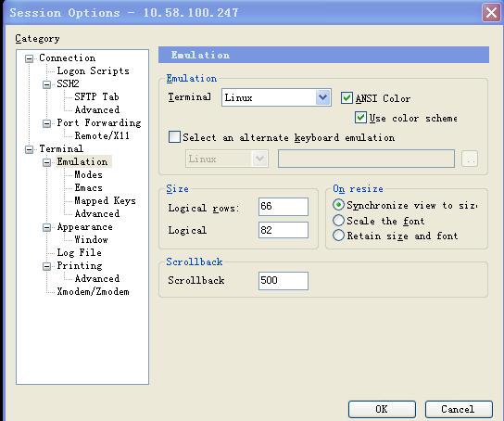
Task: Collapse the SSH2 tree node
Action: 47,84
